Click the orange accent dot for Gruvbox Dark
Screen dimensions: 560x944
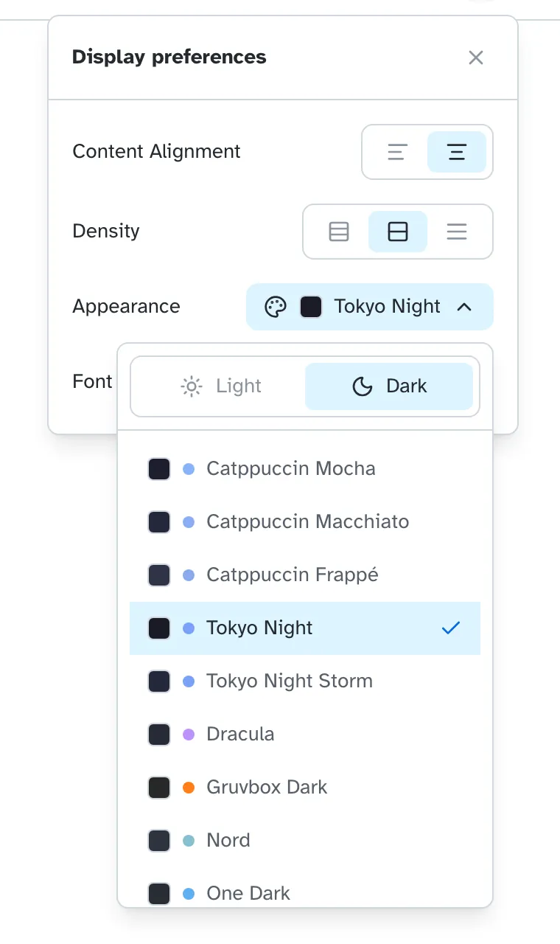click(x=189, y=788)
